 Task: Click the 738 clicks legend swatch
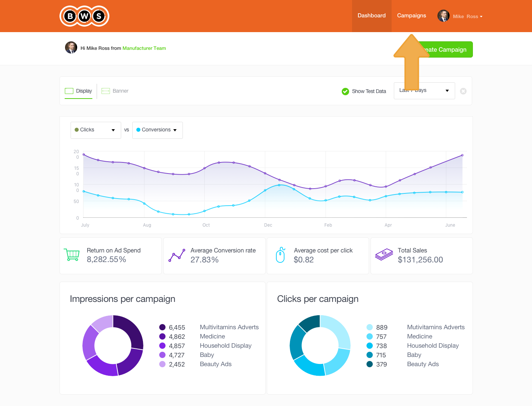[369, 345]
